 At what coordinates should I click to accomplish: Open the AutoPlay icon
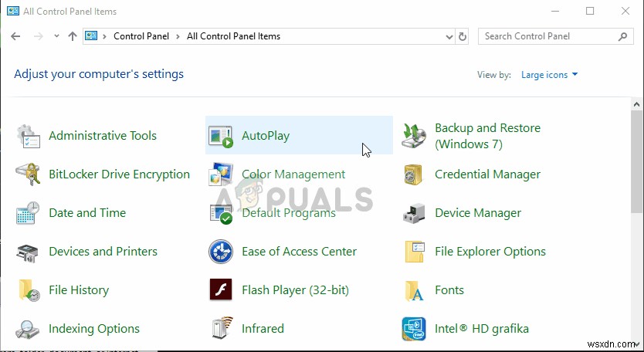pyautogui.click(x=222, y=136)
